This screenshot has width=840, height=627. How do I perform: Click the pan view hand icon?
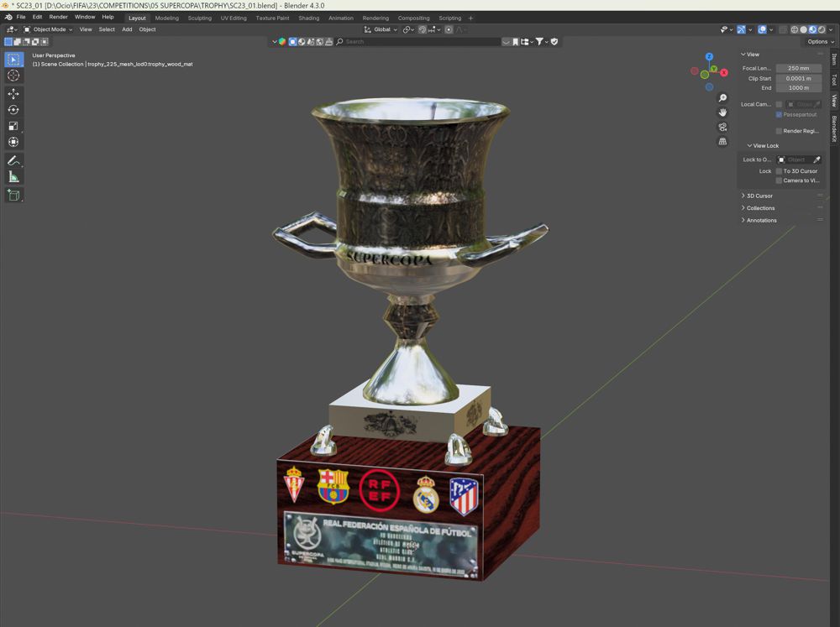(722, 112)
